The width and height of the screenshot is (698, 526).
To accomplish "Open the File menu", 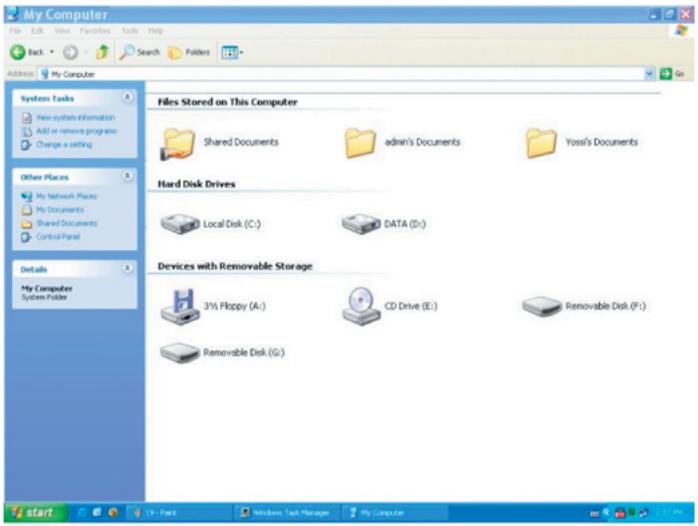I will coord(15,31).
